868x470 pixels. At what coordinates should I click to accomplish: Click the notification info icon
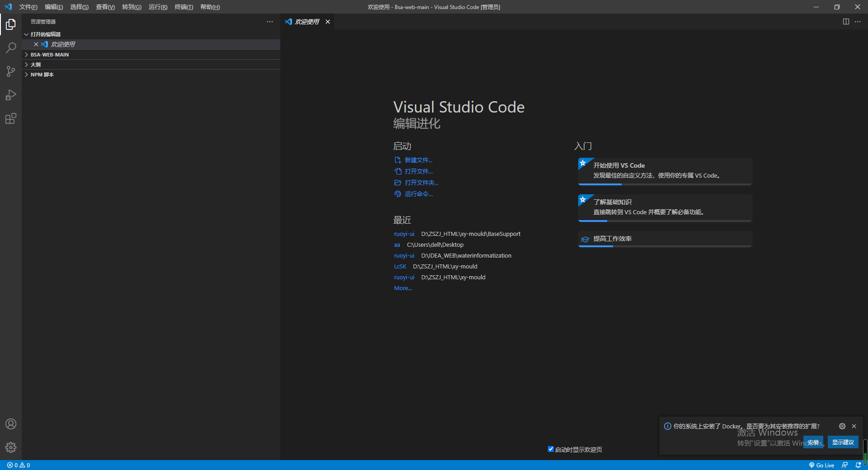667,426
